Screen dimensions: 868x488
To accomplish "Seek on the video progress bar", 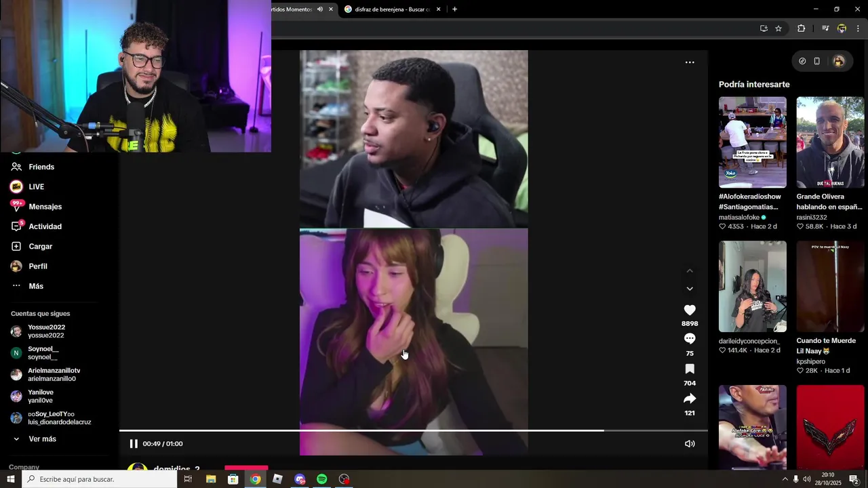I will pos(414,430).
